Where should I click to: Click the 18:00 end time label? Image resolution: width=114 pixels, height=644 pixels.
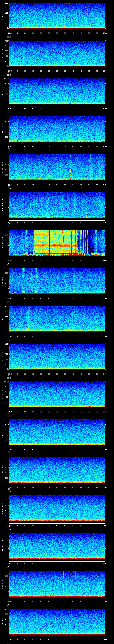(x=105, y=147)
